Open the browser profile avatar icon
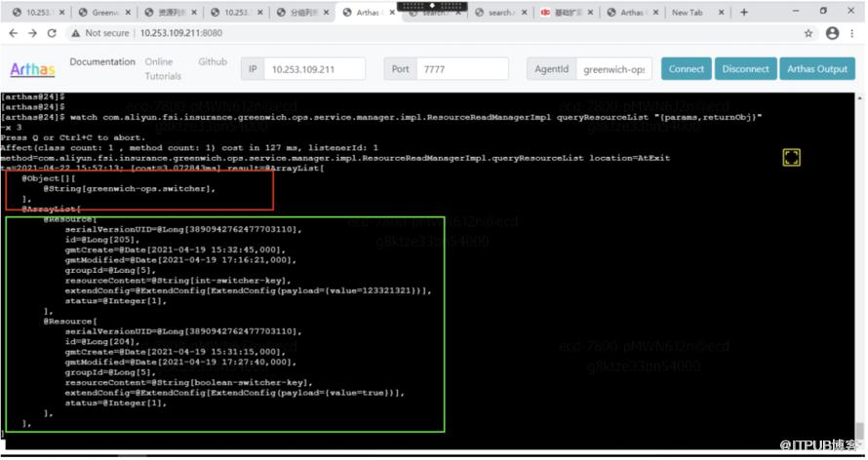Image resolution: width=868 pixels, height=460 pixels. (832, 33)
